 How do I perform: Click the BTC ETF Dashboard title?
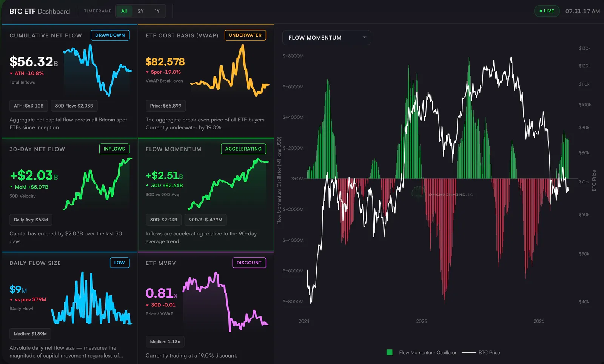pyautogui.click(x=40, y=11)
